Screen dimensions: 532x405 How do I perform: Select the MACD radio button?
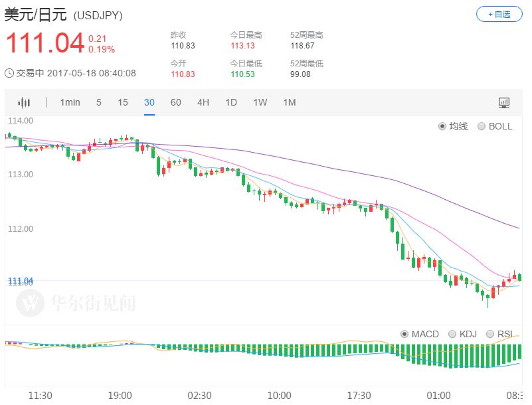coord(405,334)
